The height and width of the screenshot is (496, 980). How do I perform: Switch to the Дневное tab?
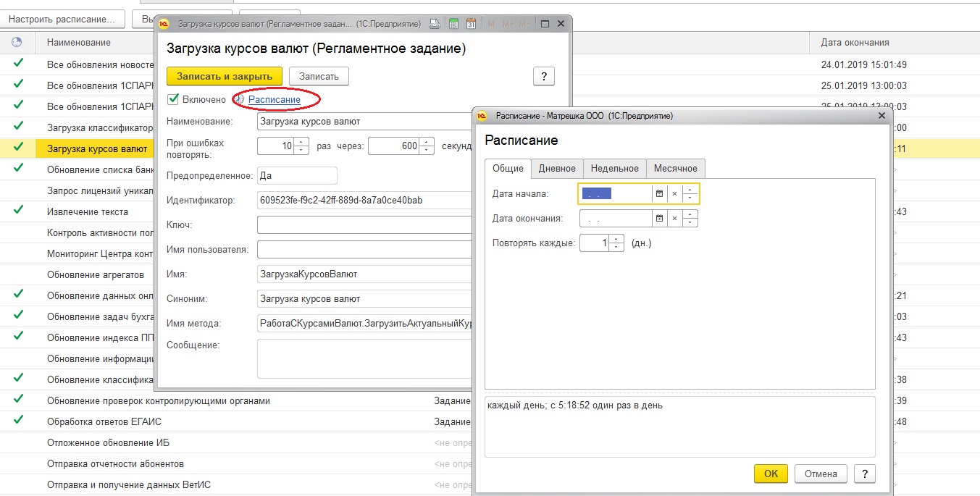point(557,168)
